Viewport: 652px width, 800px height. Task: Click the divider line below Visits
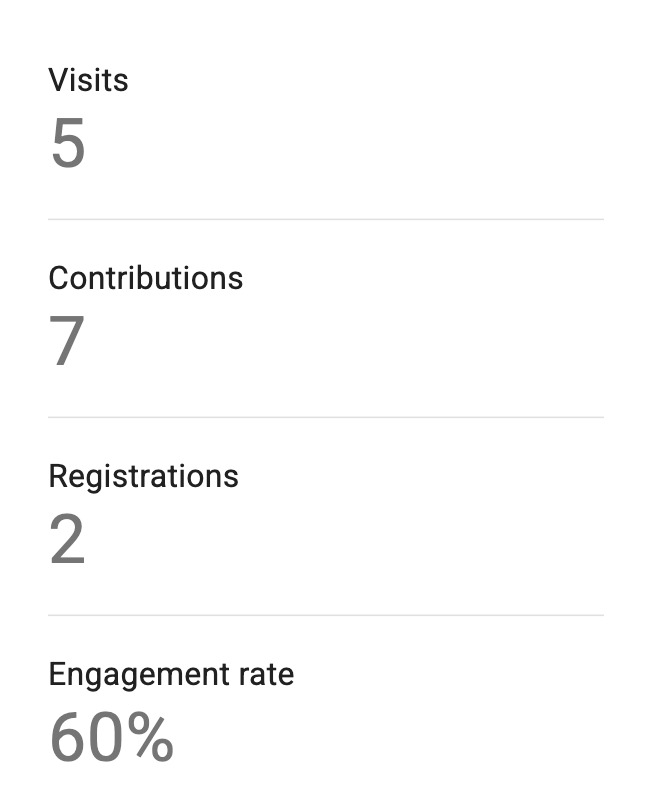tap(326, 219)
